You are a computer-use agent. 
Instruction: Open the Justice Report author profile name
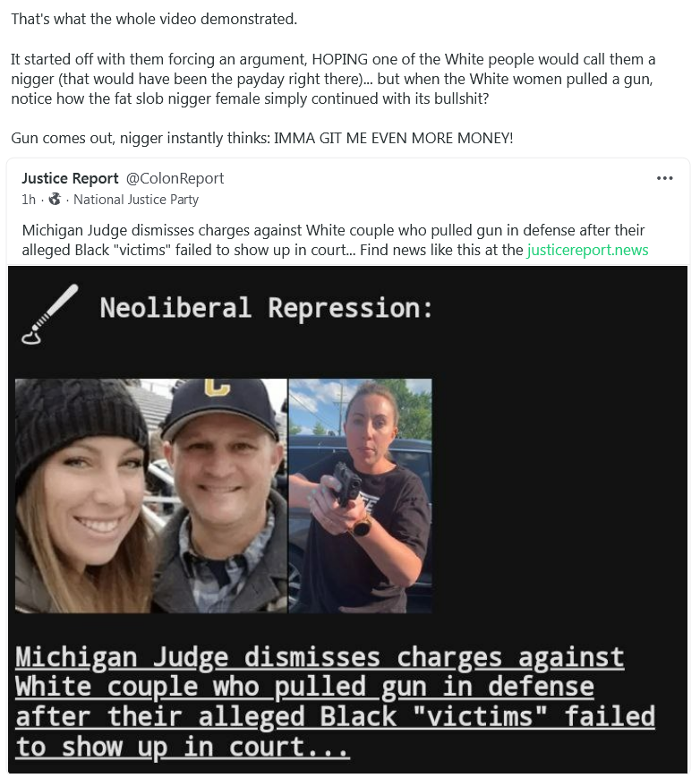pyautogui.click(x=70, y=178)
